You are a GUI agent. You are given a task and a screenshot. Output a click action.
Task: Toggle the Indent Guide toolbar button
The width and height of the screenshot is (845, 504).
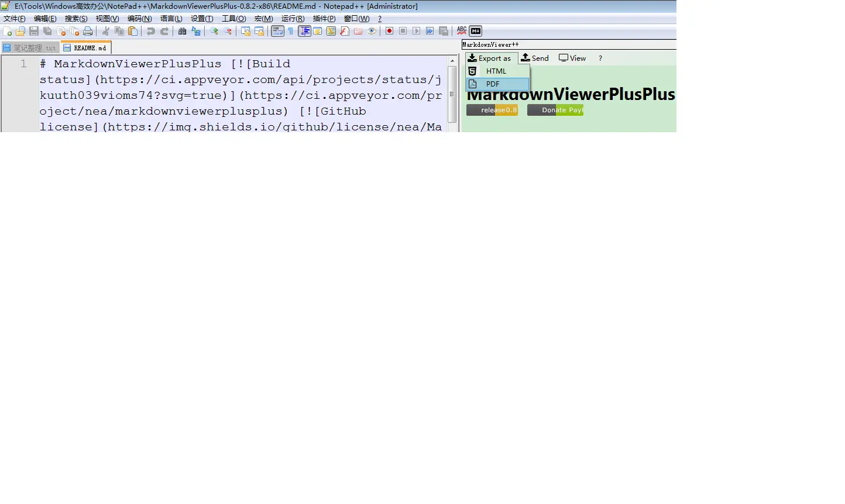click(304, 31)
